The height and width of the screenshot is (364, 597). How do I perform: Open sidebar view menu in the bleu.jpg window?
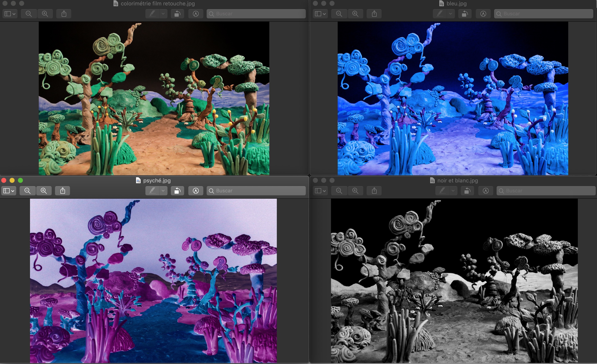pyautogui.click(x=320, y=14)
